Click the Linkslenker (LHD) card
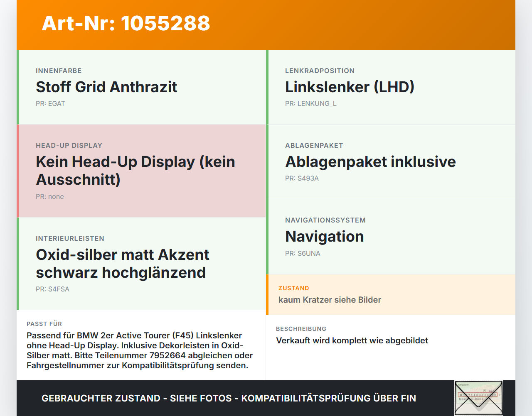 [x=391, y=87]
